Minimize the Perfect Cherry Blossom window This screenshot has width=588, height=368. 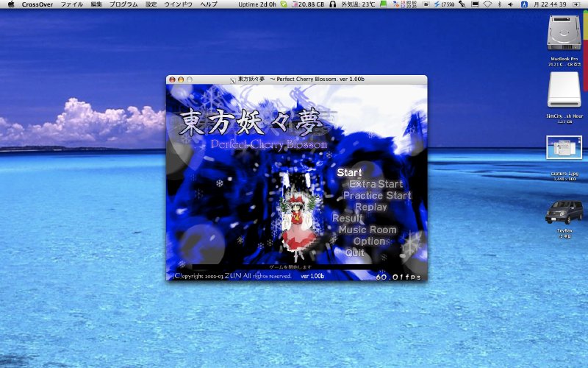(x=181, y=79)
